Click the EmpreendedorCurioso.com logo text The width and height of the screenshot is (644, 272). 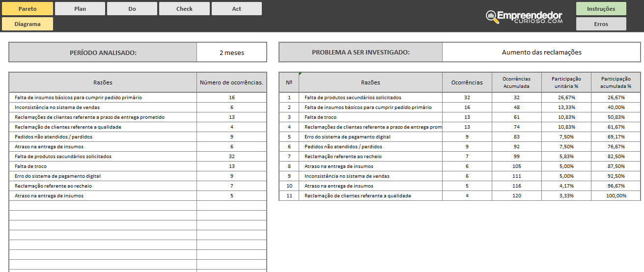point(530,17)
